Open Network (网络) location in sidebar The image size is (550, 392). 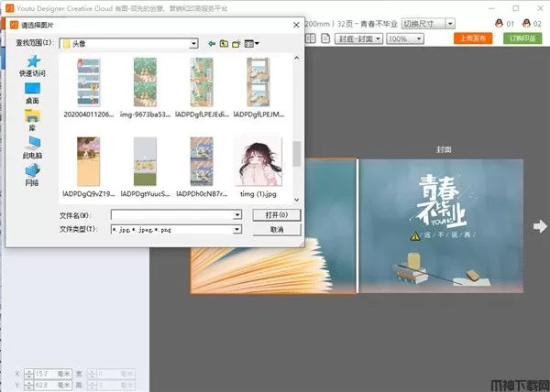pos(32,174)
